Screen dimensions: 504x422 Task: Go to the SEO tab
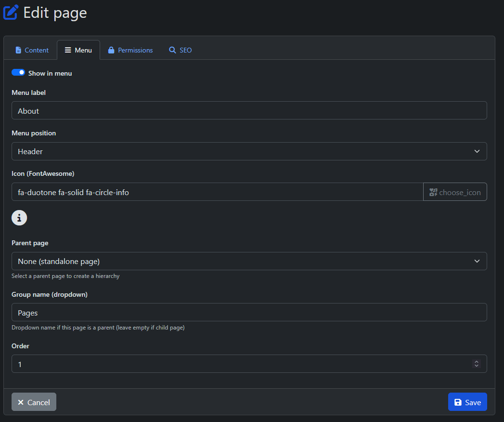(x=180, y=50)
